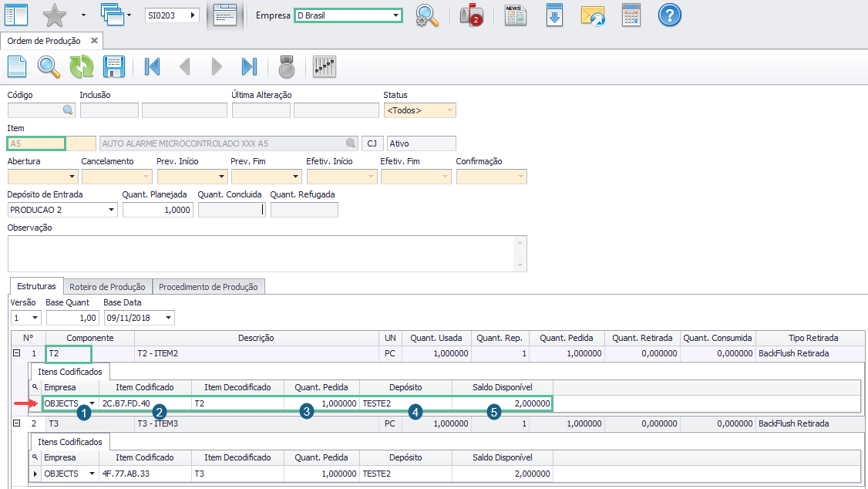Image resolution: width=868 pixels, height=489 pixels.
Task: Click the form view icon beside SI0203
Action: tap(225, 15)
